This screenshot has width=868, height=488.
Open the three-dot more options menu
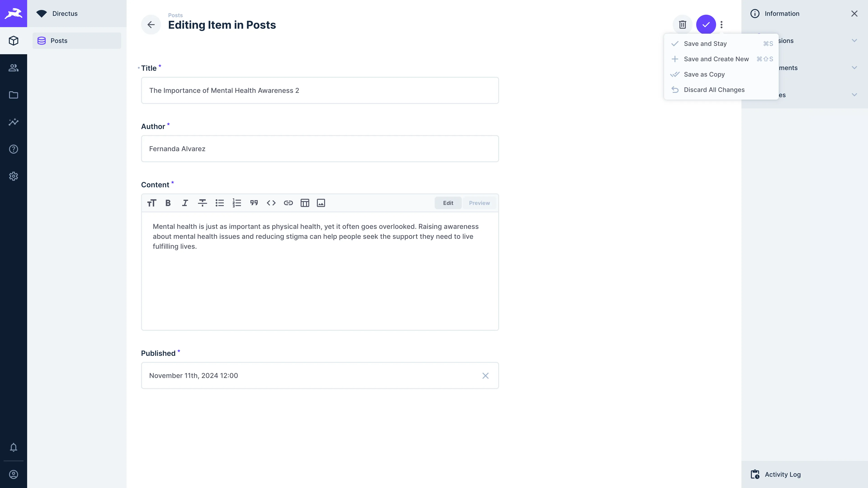722,25
